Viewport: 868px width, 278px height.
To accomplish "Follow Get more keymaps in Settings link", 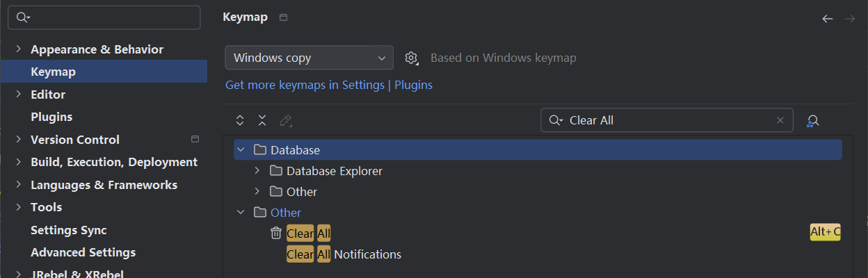I will click(305, 85).
